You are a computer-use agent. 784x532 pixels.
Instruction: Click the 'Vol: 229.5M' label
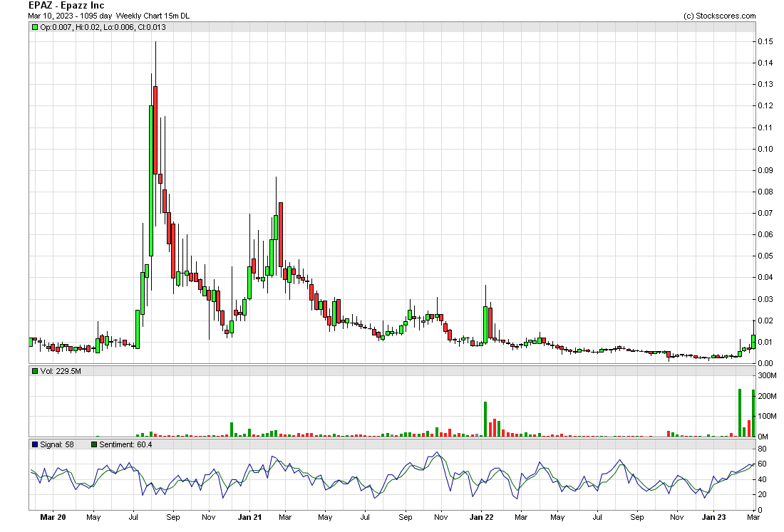point(61,371)
